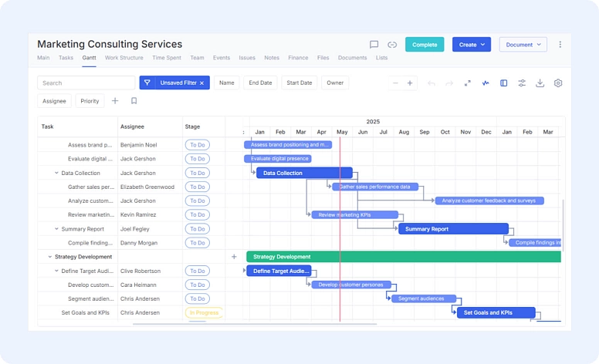599x364 pixels.
Task: Open the Document dropdown
Action: point(523,45)
